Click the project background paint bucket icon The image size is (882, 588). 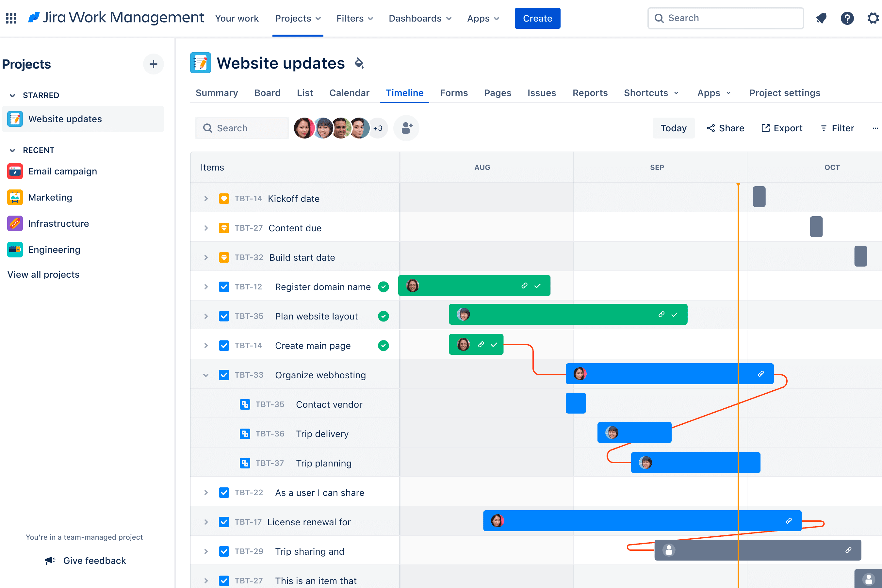click(359, 63)
